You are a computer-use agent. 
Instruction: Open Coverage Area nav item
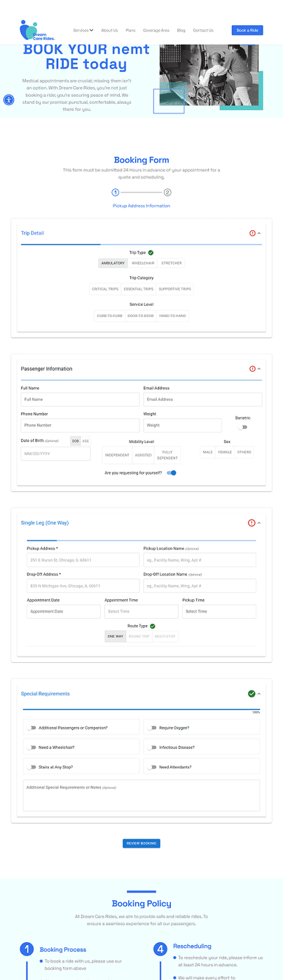click(x=156, y=30)
